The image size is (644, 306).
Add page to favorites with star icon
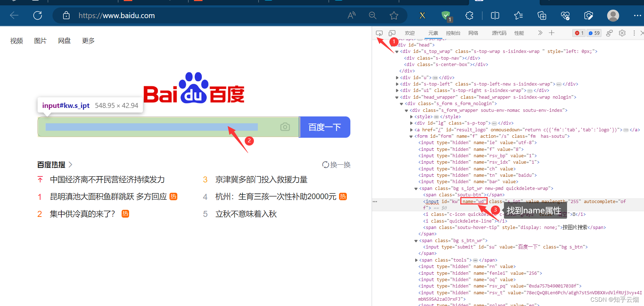point(394,15)
